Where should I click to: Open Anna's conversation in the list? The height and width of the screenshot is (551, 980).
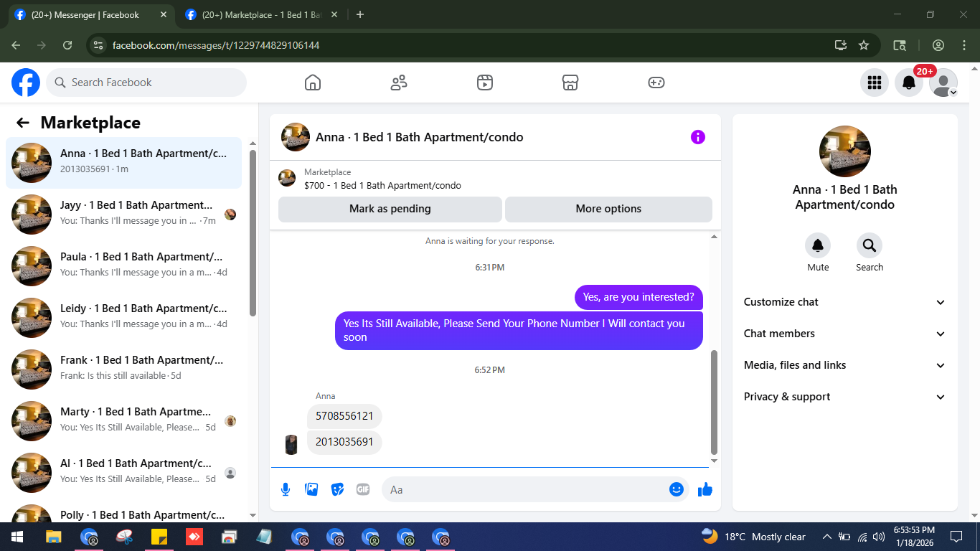[123, 163]
